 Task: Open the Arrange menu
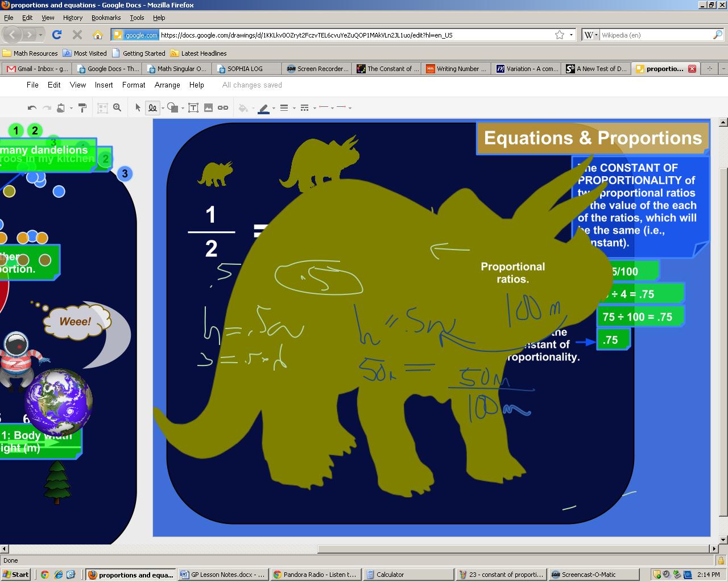167,85
